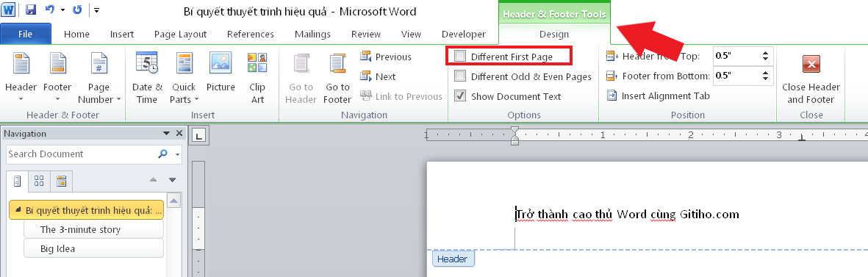Close the Navigation pane
The image size is (868, 277).
point(179,134)
